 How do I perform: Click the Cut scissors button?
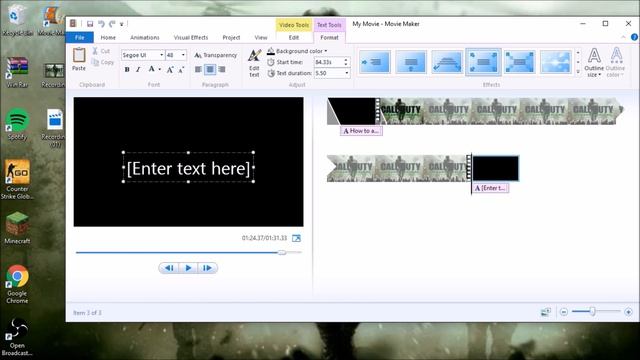click(x=101, y=51)
